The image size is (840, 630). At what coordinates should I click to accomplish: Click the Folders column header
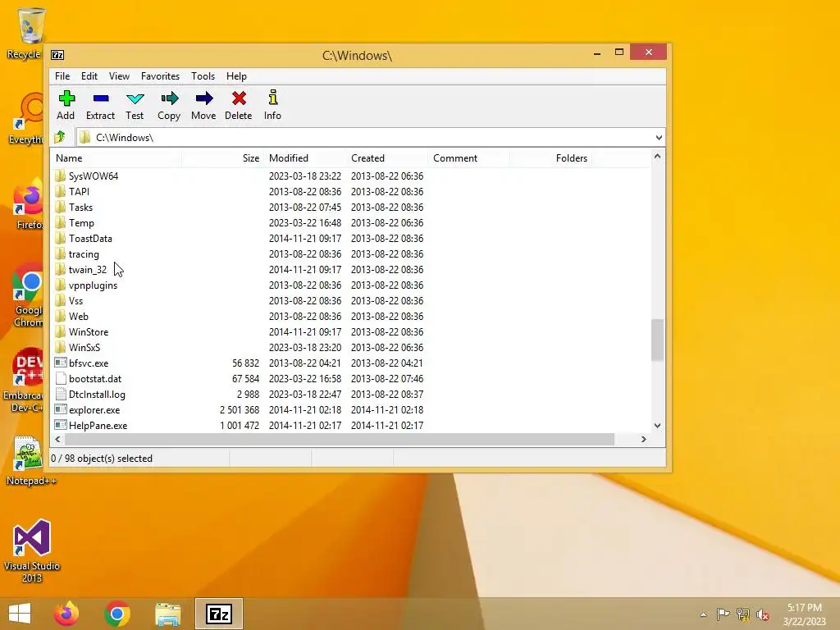pyautogui.click(x=550, y=158)
